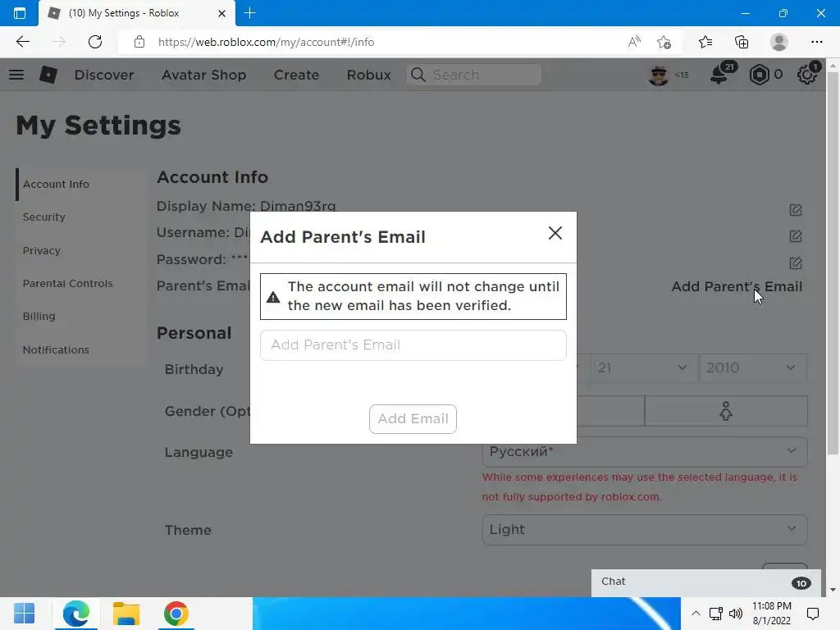The width and height of the screenshot is (840, 630).
Task: Add this page to favorites
Action: click(x=664, y=42)
